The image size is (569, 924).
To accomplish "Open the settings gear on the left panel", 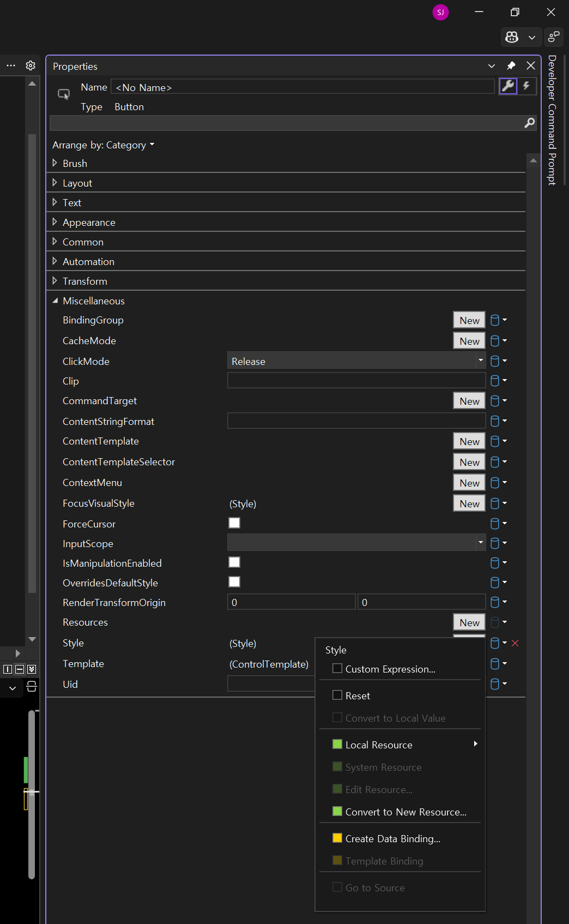I will click(x=31, y=65).
